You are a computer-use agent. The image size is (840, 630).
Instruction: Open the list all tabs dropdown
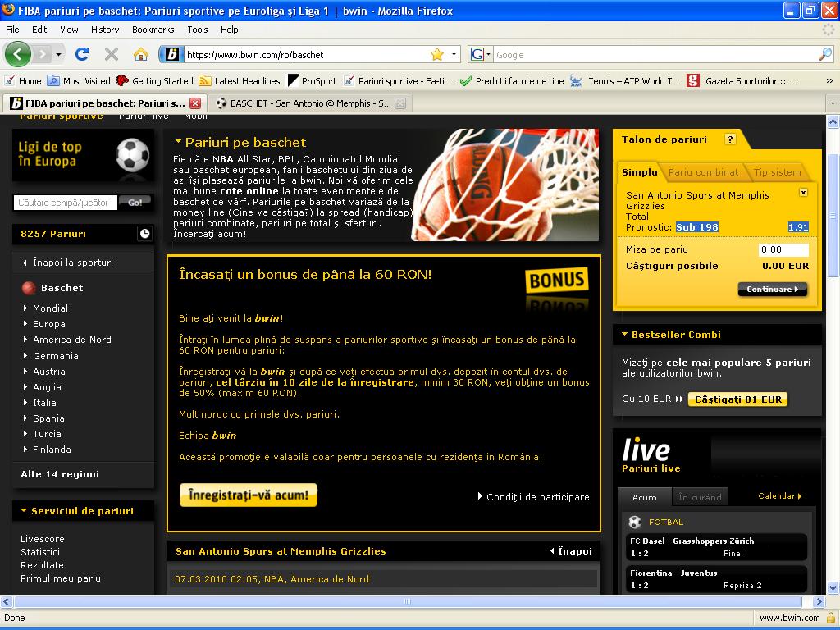[833, 103]
